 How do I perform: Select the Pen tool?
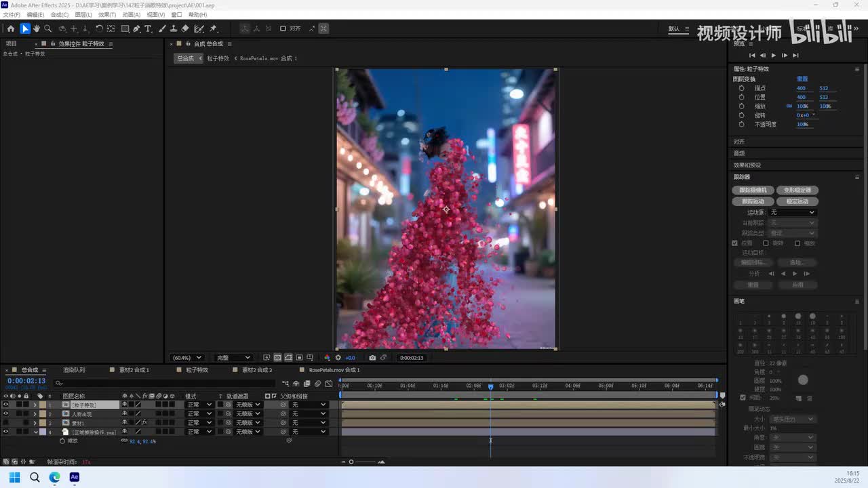click(137, 28)
